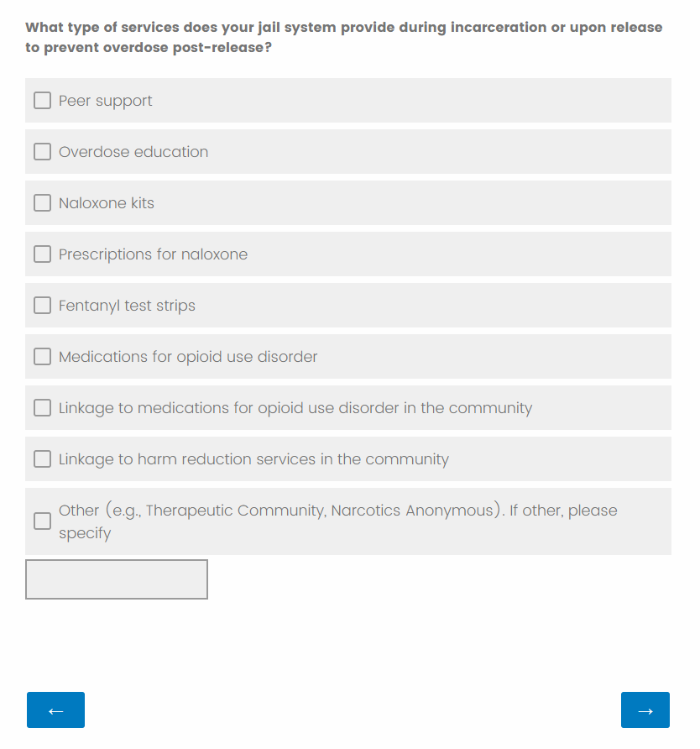Tick the Other, please specify checkbox

42,521
